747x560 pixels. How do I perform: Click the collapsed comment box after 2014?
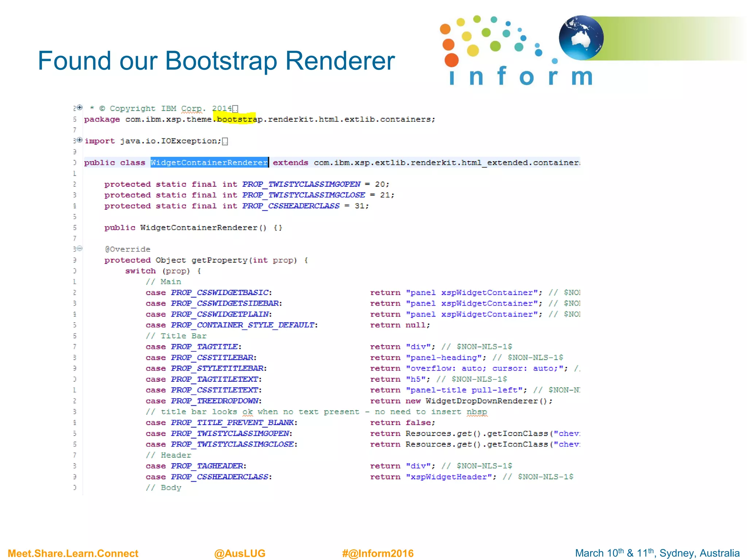pyautogui.click(x=235, y=109)
